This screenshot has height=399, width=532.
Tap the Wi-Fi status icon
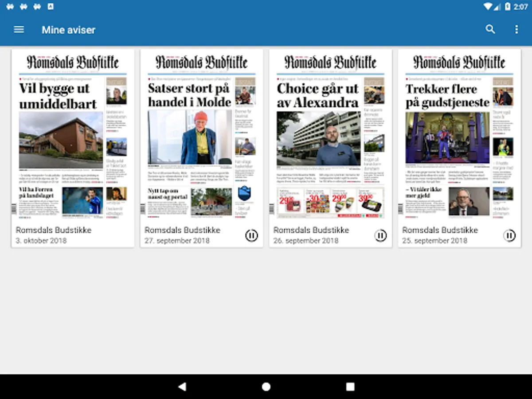pyautogui.click(x=488, y=7)
